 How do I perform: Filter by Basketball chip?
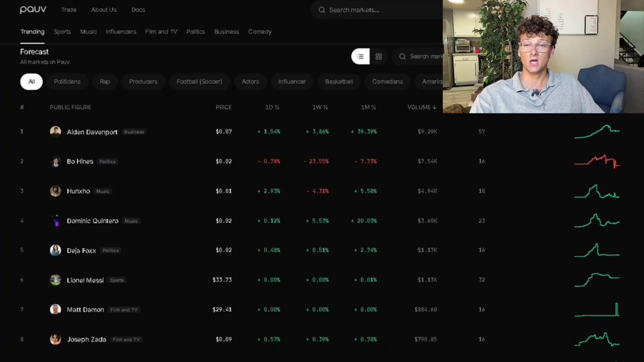click(x=339, y=82)
